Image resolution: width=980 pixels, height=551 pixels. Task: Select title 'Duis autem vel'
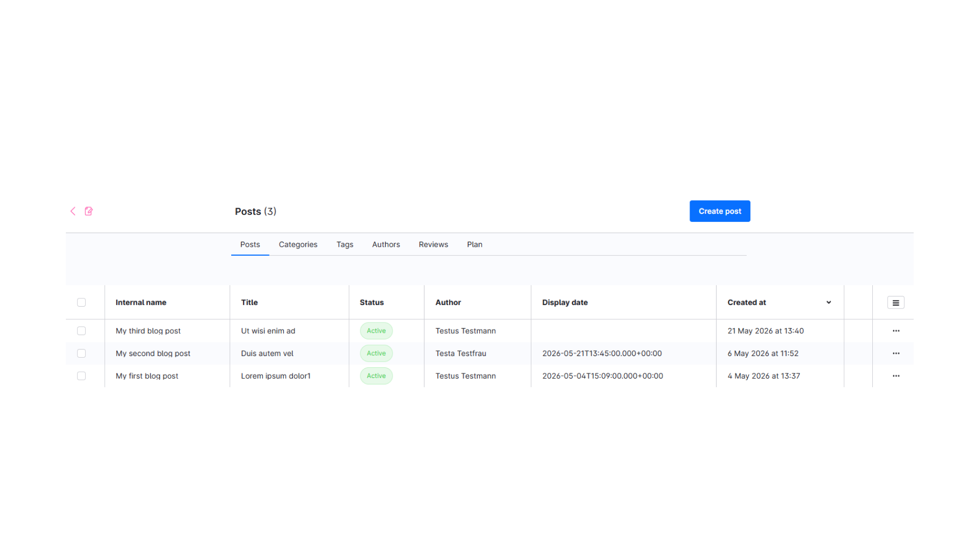coord(267,354)
